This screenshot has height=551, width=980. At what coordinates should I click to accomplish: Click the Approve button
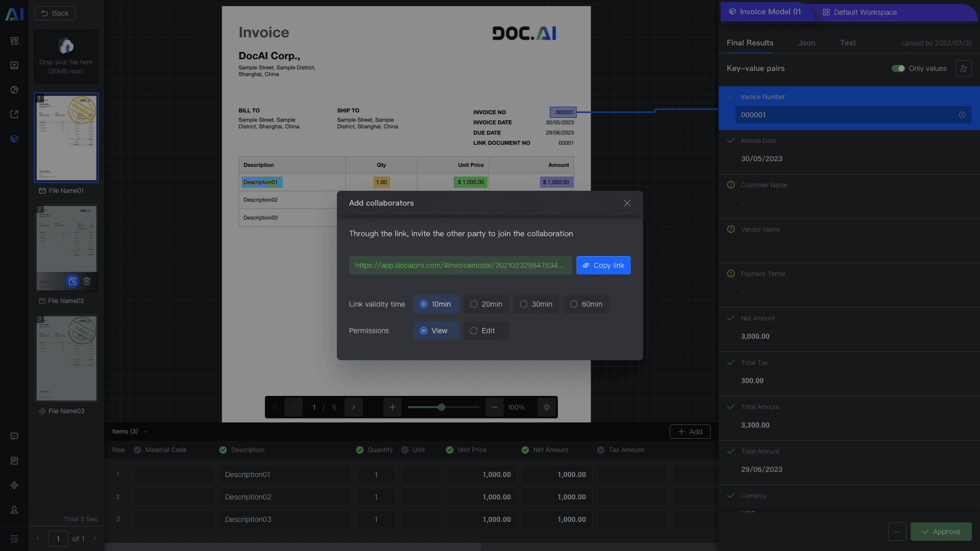[941, 532]
